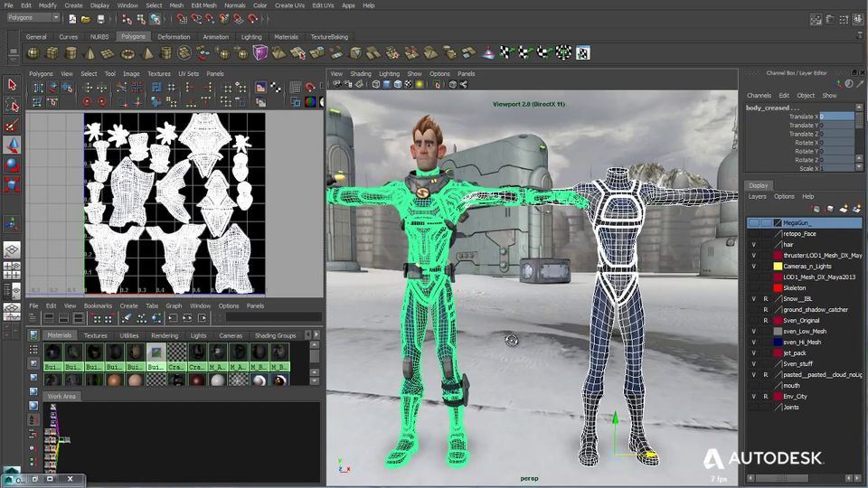Activate the Select tool arrow

pyautogui.click(x=12, y=85)
